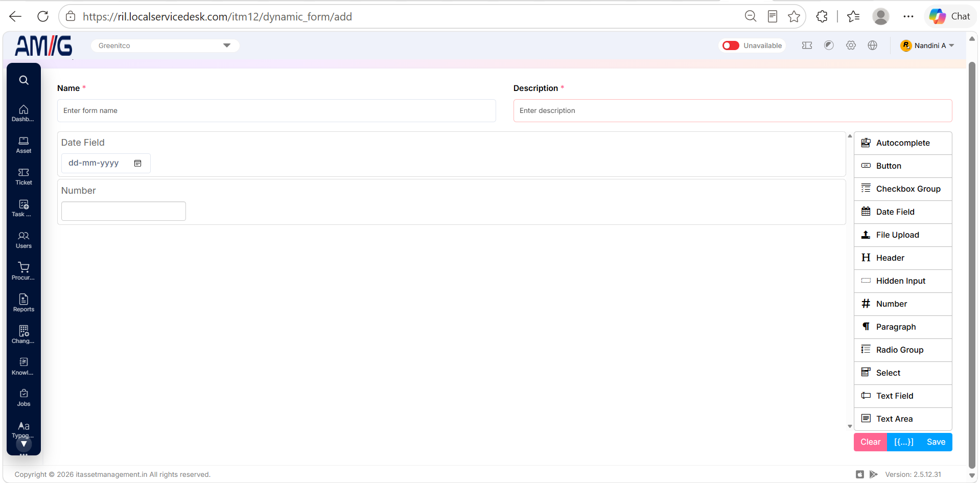Image resolution: width=980 pixels, height=483 pixels.
Task: Open the Typography sidebar item
Action: (x=24, y=430)
